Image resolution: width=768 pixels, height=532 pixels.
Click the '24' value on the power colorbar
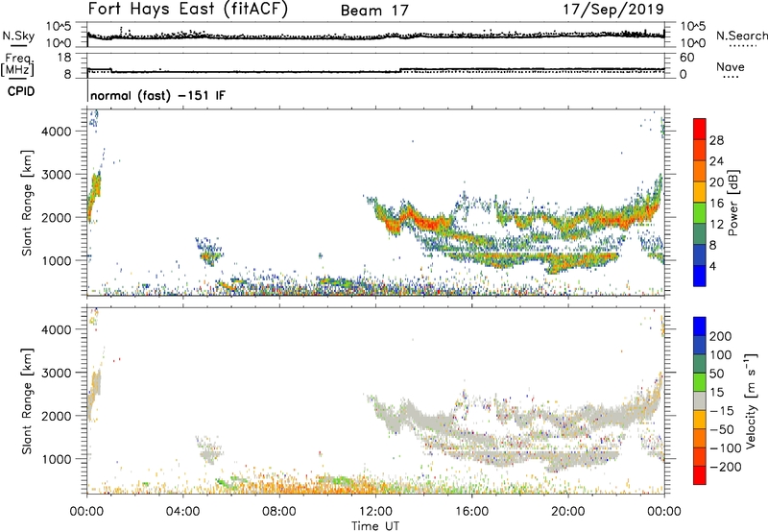(x=716, y=161)
